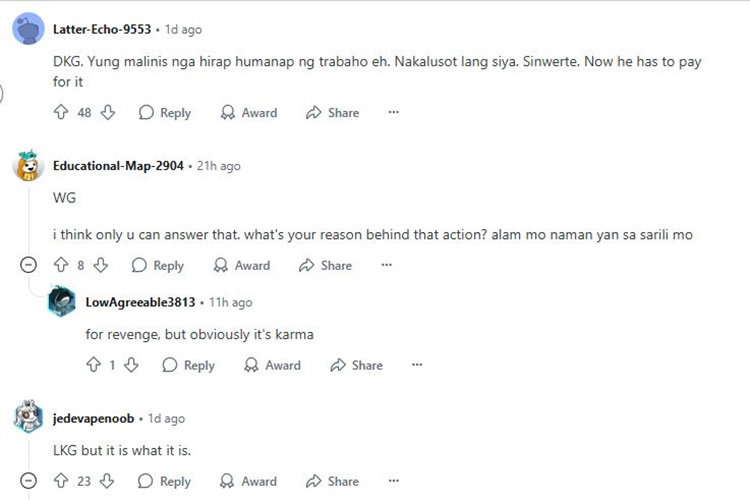Image resolution: width=750 pixels, height=500 pixels.
Task: Downvote Educational-Map-2904's comment
Action: (x=101, y=265)
